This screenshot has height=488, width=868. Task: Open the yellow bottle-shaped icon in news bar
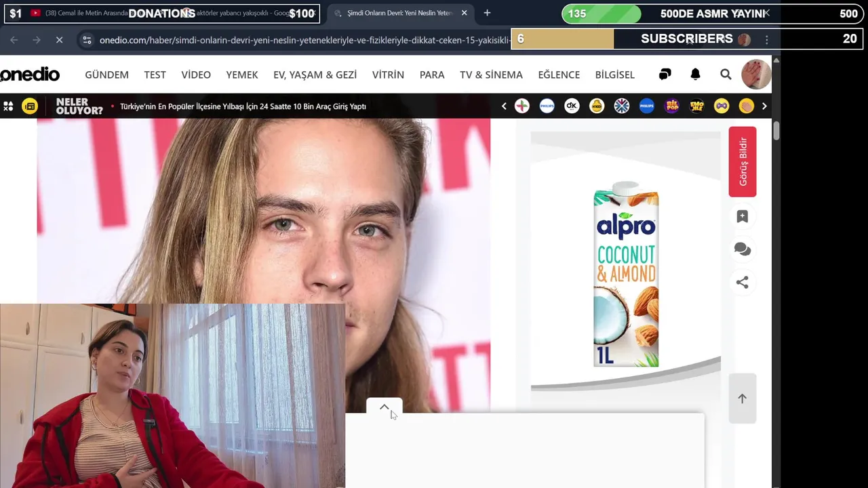pos(597,106)
